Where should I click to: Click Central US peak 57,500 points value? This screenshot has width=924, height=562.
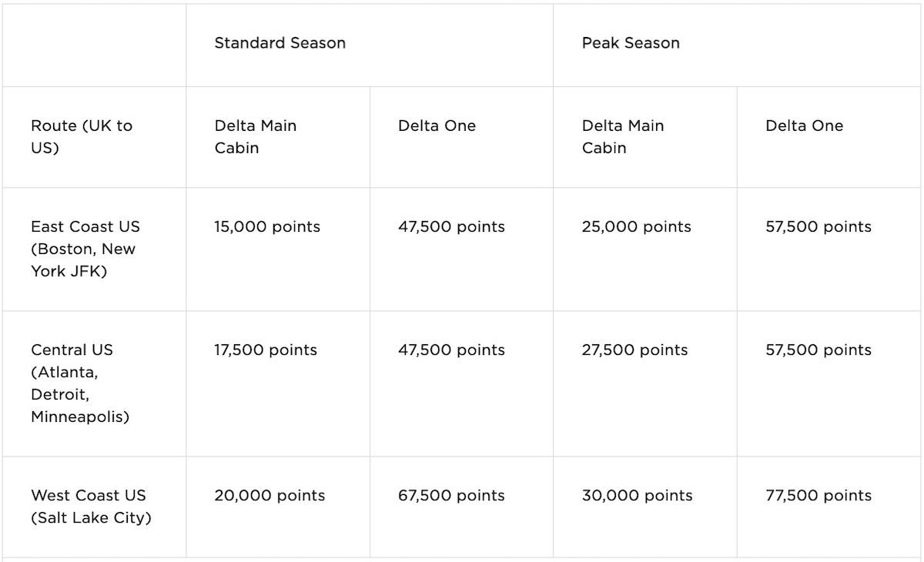[x=819, y=350]
